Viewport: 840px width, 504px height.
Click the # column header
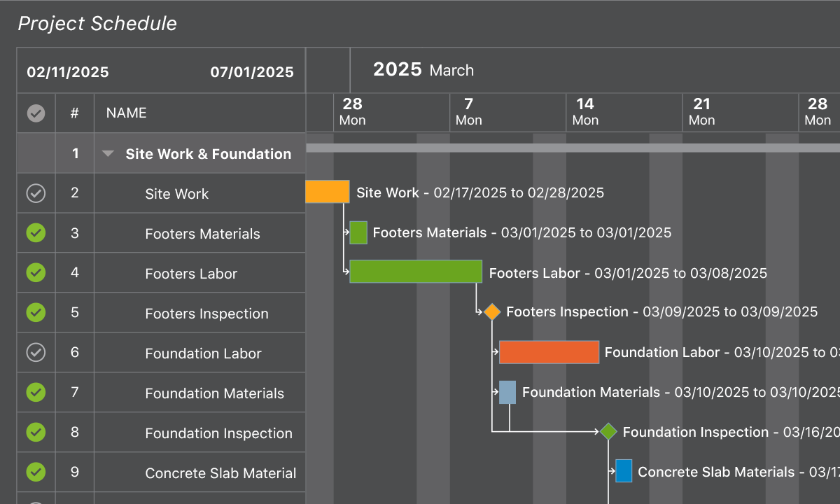click(75, 113)
